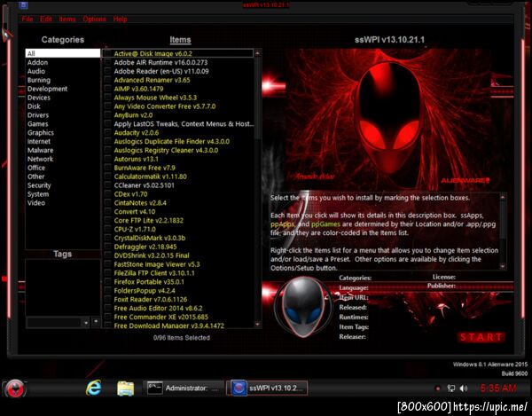Viewport: 532px width, 416px height.
Task: Click the Items column header link
Action: (x=180, y=40)
